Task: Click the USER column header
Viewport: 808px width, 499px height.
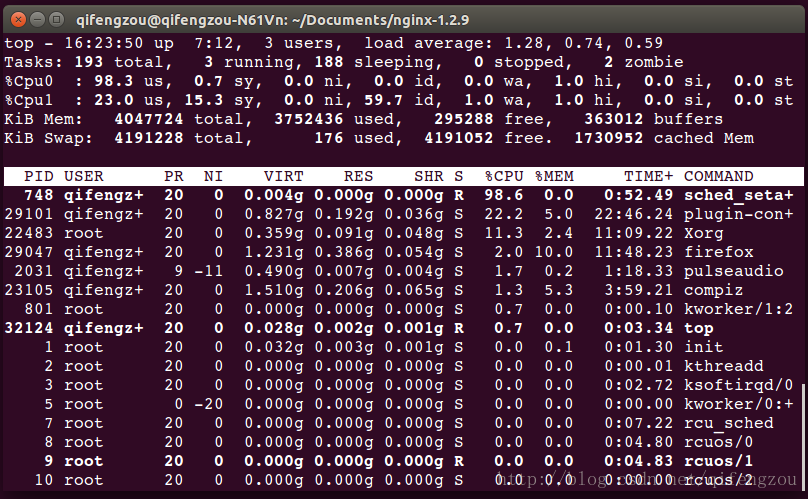Action: pos(83,176)
